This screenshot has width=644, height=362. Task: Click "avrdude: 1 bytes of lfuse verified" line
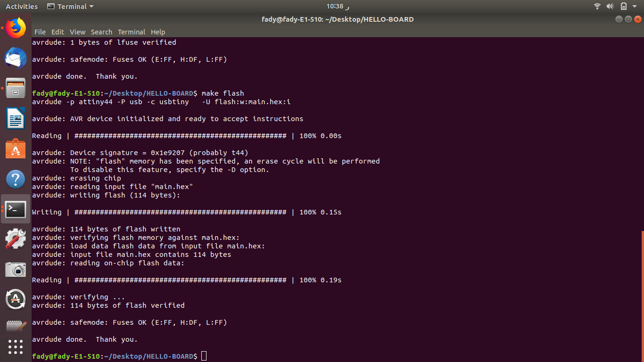pos(104,42)
